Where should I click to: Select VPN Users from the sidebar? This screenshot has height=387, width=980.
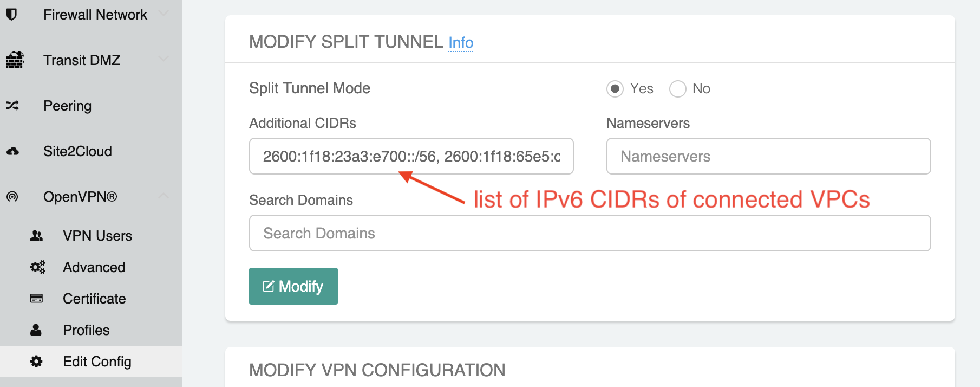coord(97,235)
